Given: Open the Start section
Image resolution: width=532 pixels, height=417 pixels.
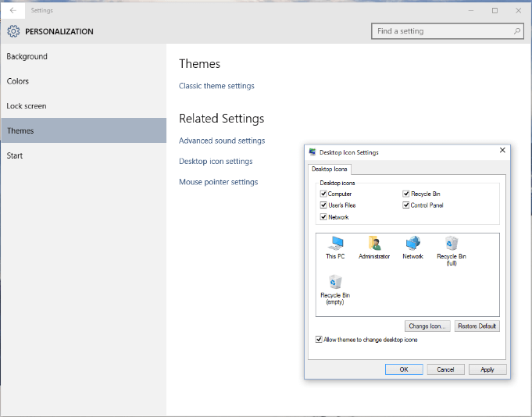Looking at the screenshot, I should 84,155.
